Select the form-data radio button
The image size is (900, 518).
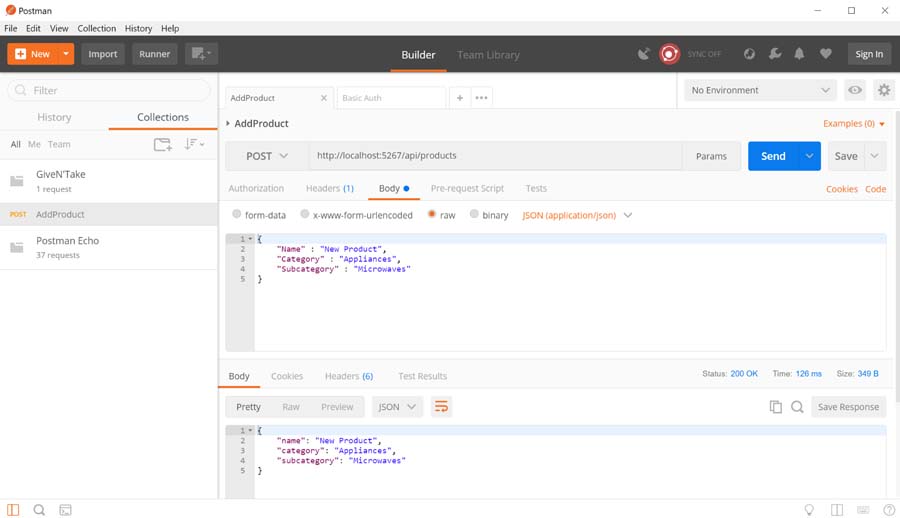[237, 215]
